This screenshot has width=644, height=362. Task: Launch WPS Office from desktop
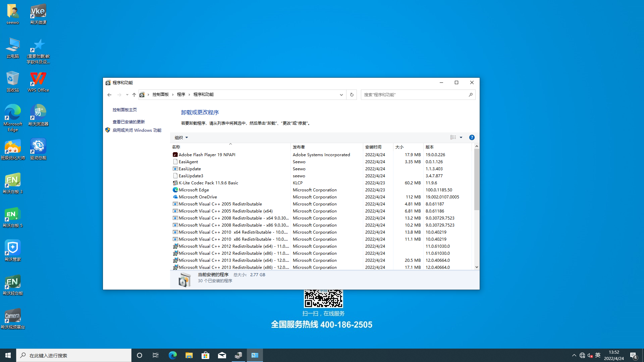38,82
